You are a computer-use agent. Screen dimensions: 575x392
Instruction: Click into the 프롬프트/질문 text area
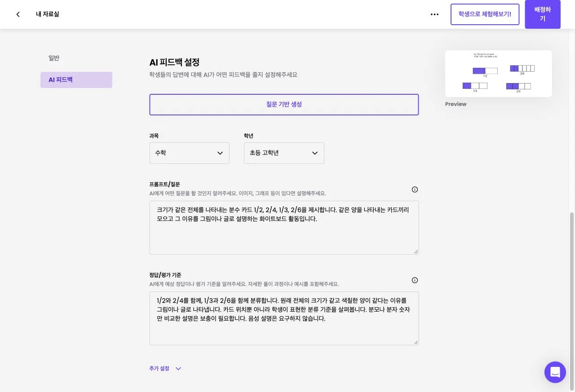[x=284, y=228]
